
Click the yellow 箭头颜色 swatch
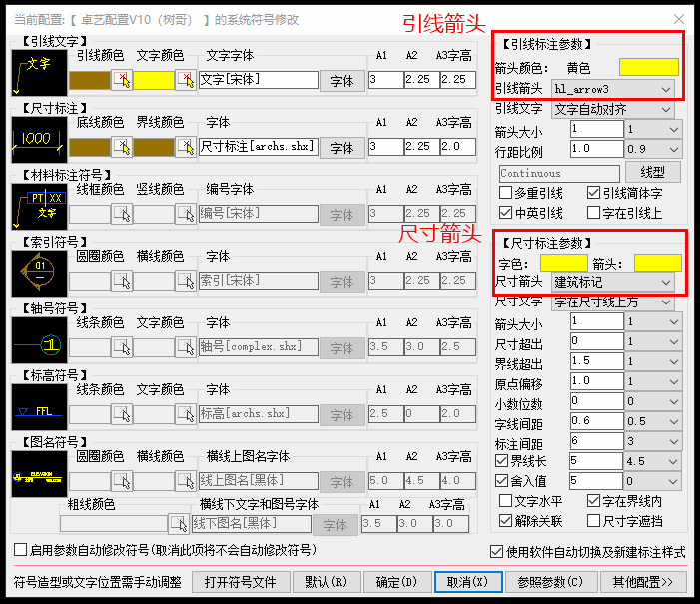coord(649,67)
